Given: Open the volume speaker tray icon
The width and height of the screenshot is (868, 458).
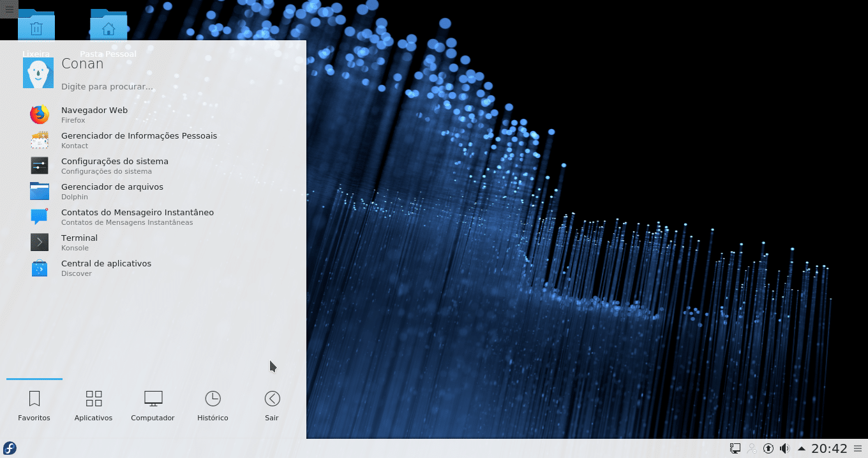Looking at the screenshot, I should click(785, 448).
